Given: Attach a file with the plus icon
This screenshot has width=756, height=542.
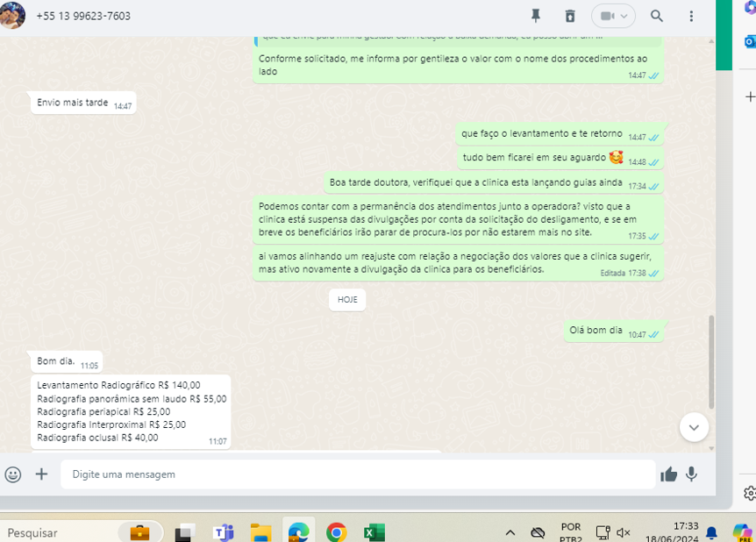Looking at the screenshot, I should click(41, 474).
